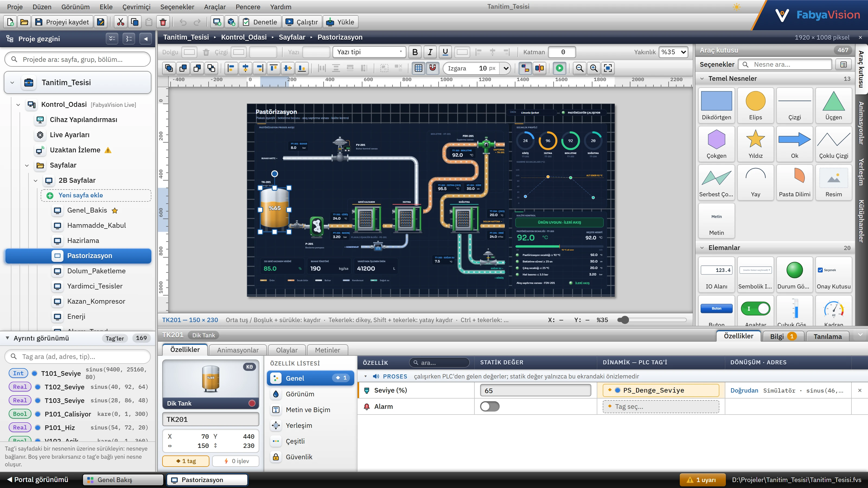Click the undo arrow icon
Screen dimensions: 868x488
click(183, 22)
